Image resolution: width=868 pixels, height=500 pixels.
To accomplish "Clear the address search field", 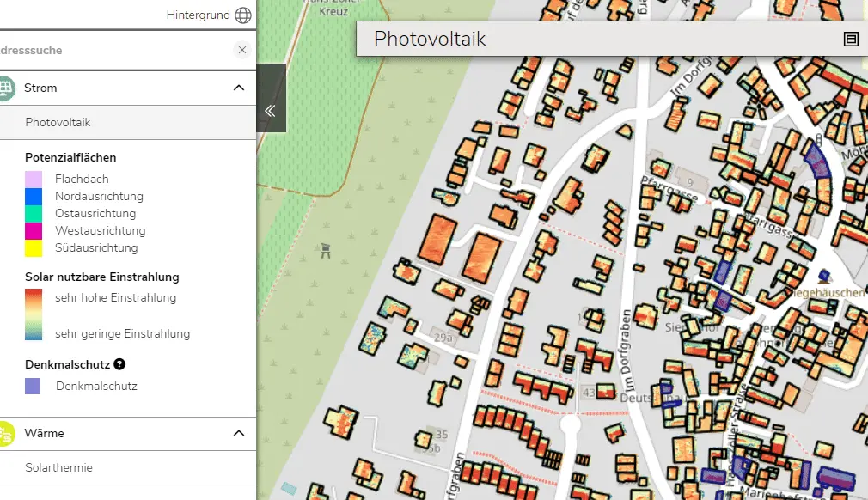I will [x=242, y=50].
